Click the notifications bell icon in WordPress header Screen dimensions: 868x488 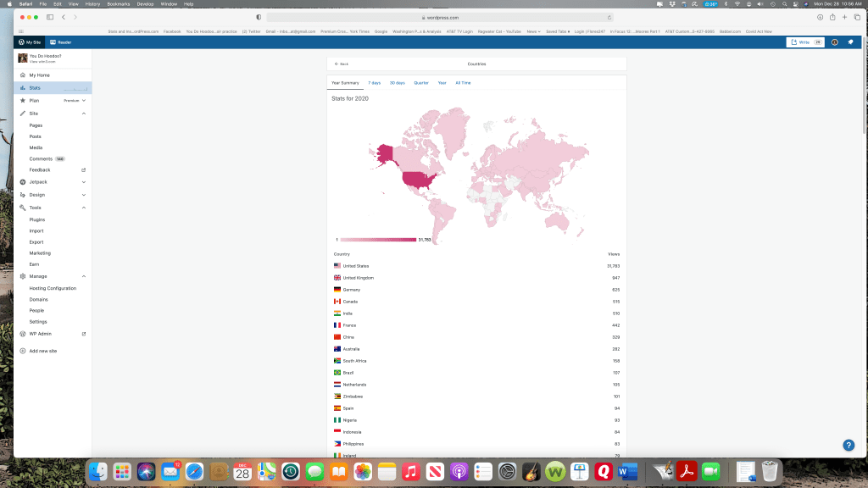pyautogui.click(x=850, y=42)
